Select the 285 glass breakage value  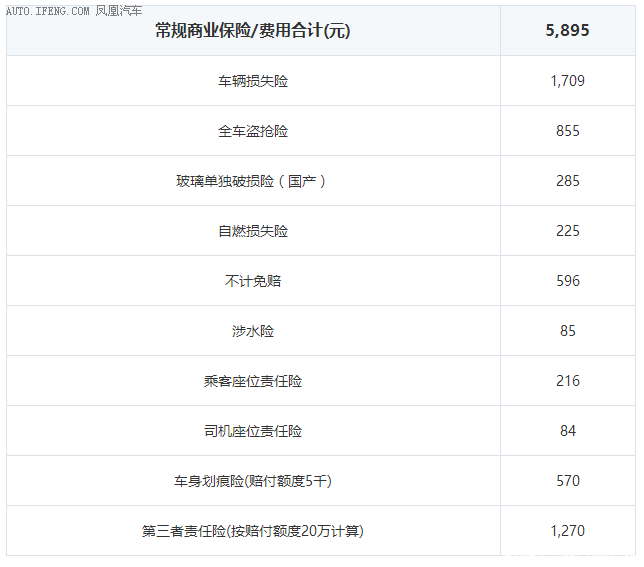tap(567, 181)
